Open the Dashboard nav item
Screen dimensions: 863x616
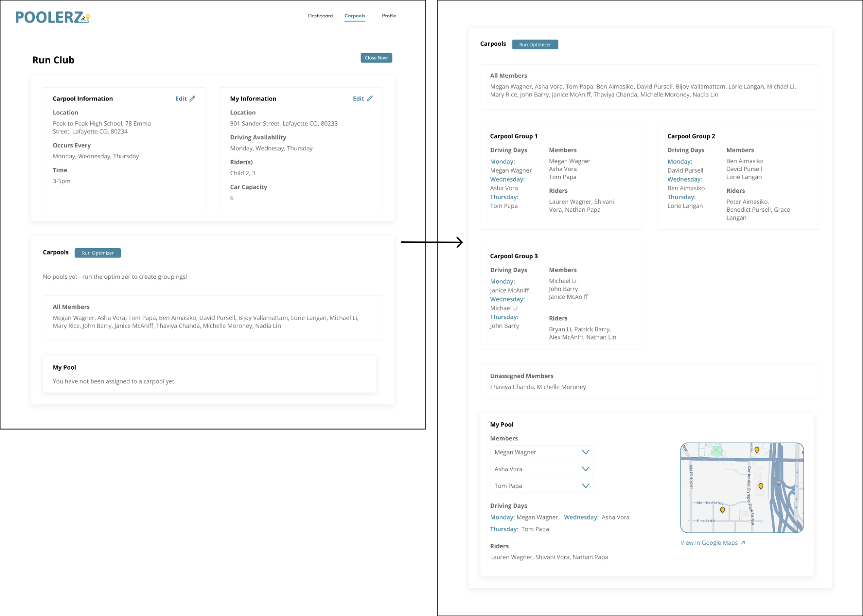(320, 16)
